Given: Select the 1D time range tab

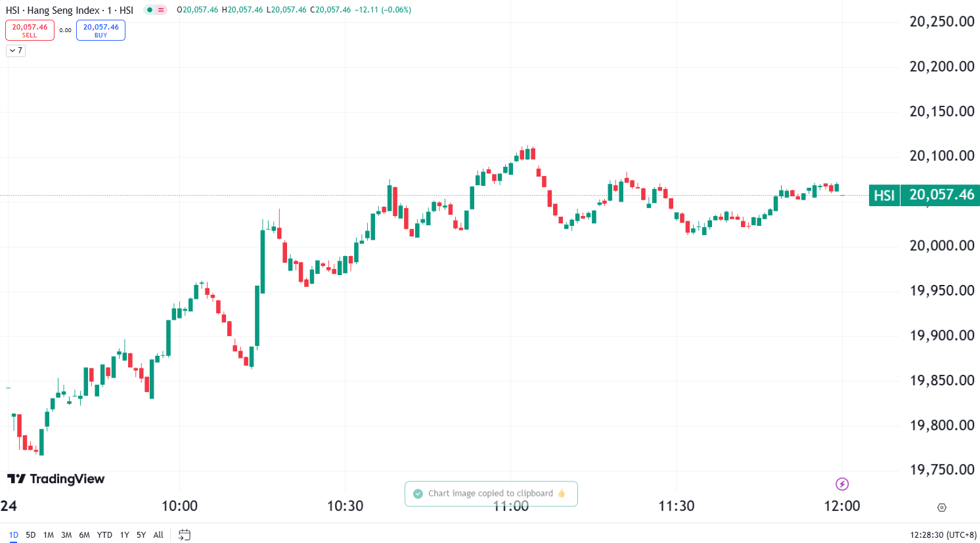Looking at the screenshot, I should coord(14,534).
